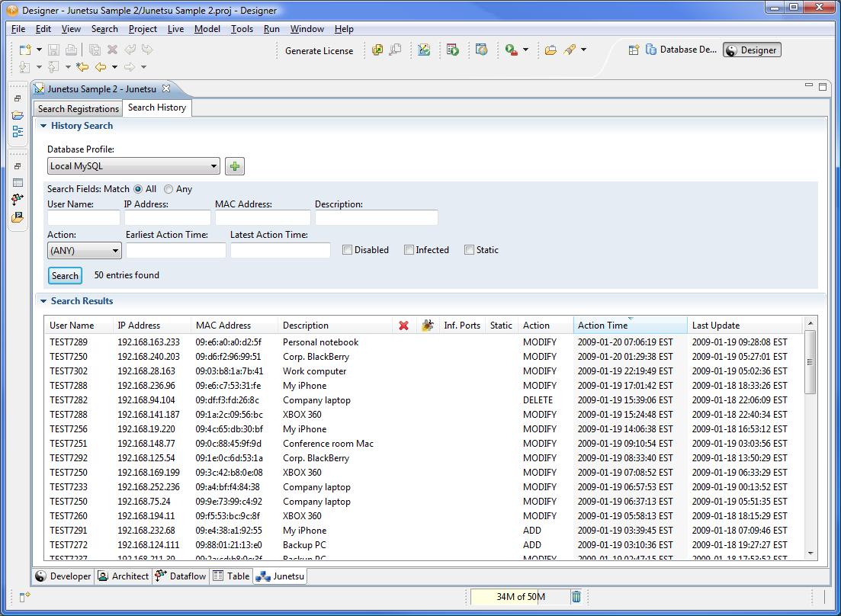Image resolution: width=841 pixels, height=616 pixels.
Task: Click the red X column header icon
Action: (x=403, y=326)
